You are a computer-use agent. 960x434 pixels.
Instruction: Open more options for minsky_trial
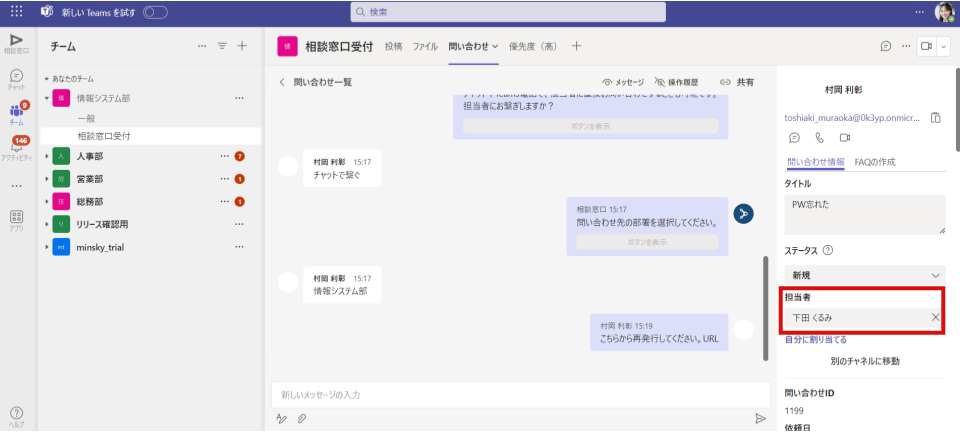239,247
